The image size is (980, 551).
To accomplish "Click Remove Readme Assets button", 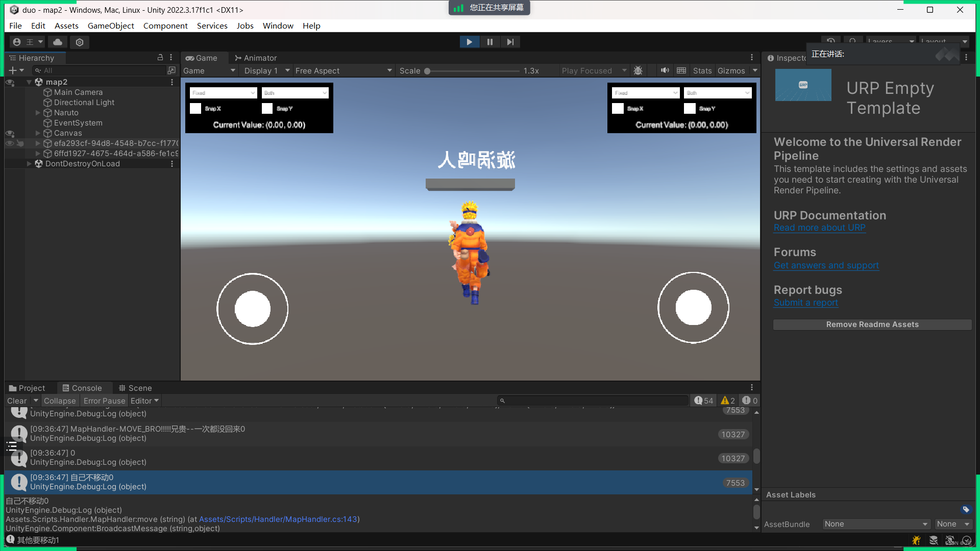I will (x=872, y=324).
